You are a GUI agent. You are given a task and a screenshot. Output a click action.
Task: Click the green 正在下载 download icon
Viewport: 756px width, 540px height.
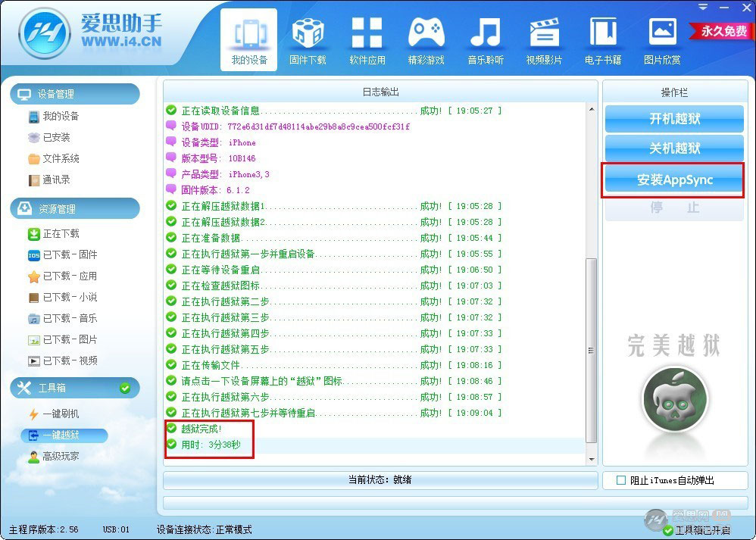[34, 234]
